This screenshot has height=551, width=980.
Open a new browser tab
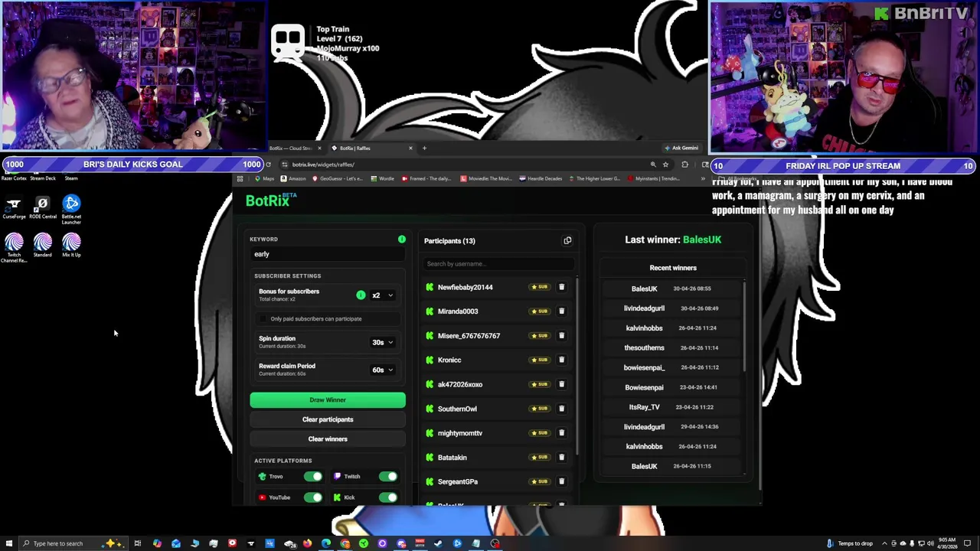tap(424, 148)
